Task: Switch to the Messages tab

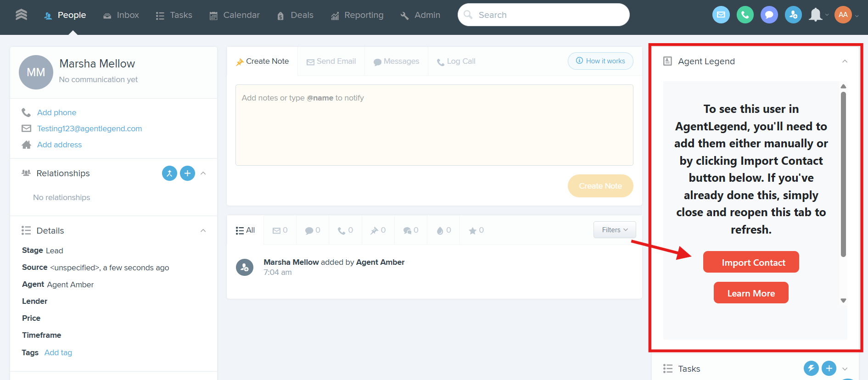Action: coord(396,61)
